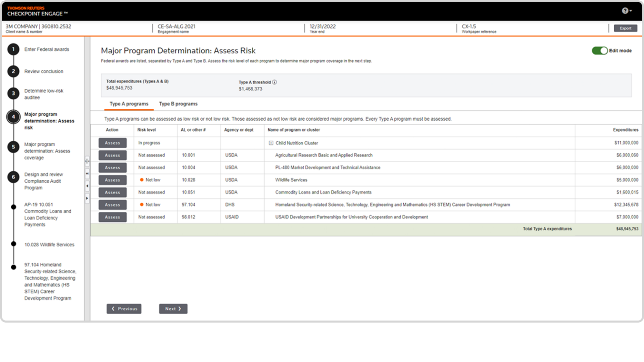
Task: Click step 6 circle in the sidebar
Action: pos(13,177)
